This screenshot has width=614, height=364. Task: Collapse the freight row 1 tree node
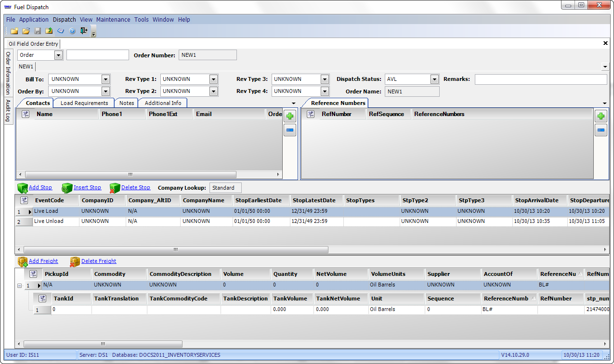(19, 286)
